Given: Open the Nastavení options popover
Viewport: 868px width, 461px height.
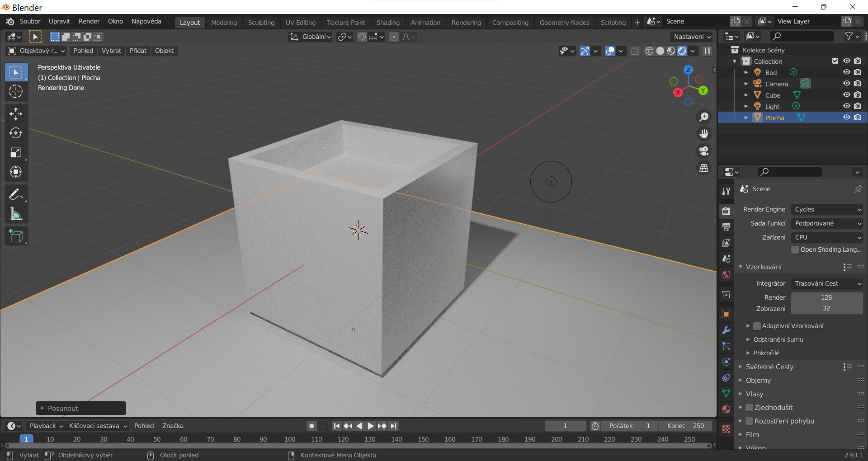Looking at the screenshot, I should coord(692,37).
